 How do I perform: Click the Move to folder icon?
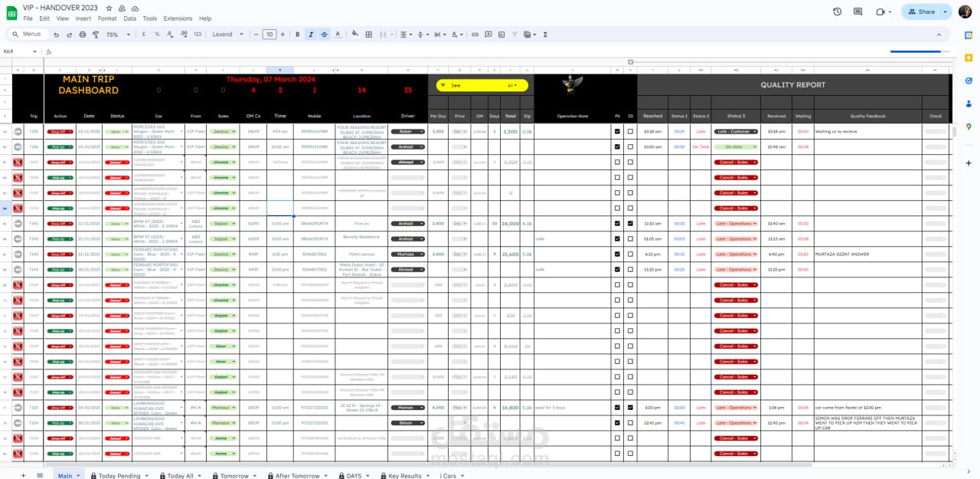[x=122, y=8]
